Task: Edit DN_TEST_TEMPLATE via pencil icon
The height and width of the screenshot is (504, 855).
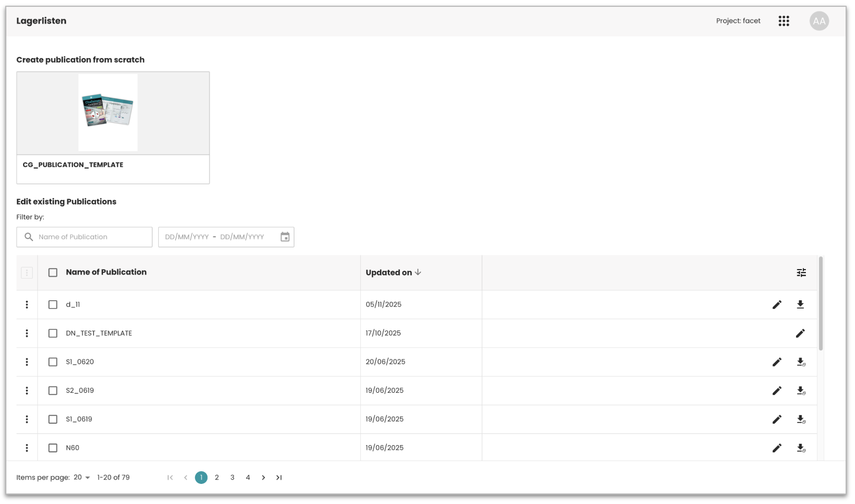Action: [x=800, y=333]
